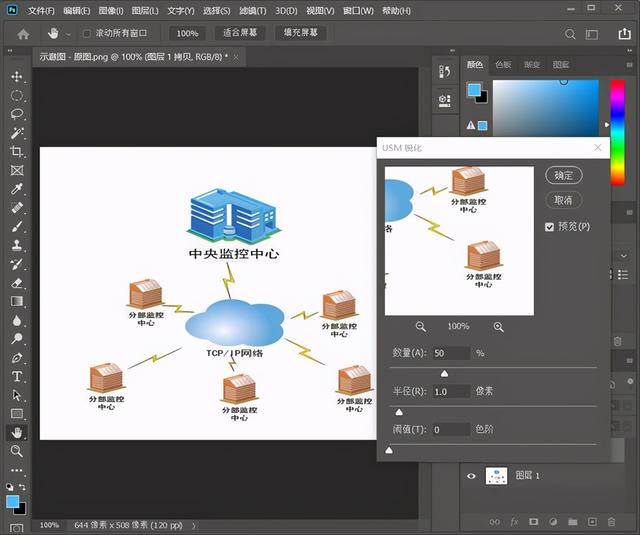Click the zoom-in magnifier under the USM preview
640x535 pixels.
(x=498, y=326)
